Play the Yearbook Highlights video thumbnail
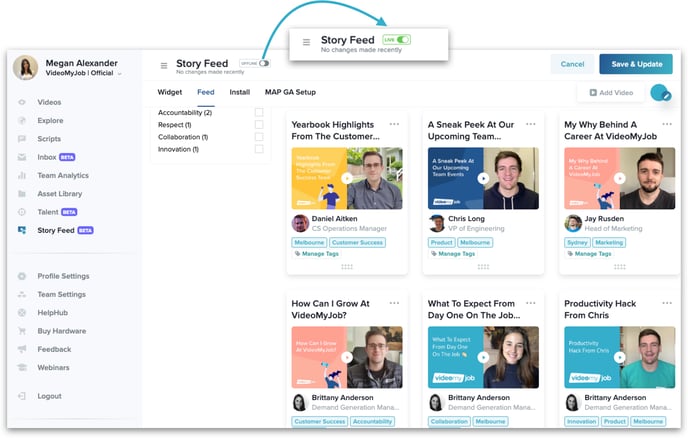This screenshot has height=438, width=688. tap(347, 178)
